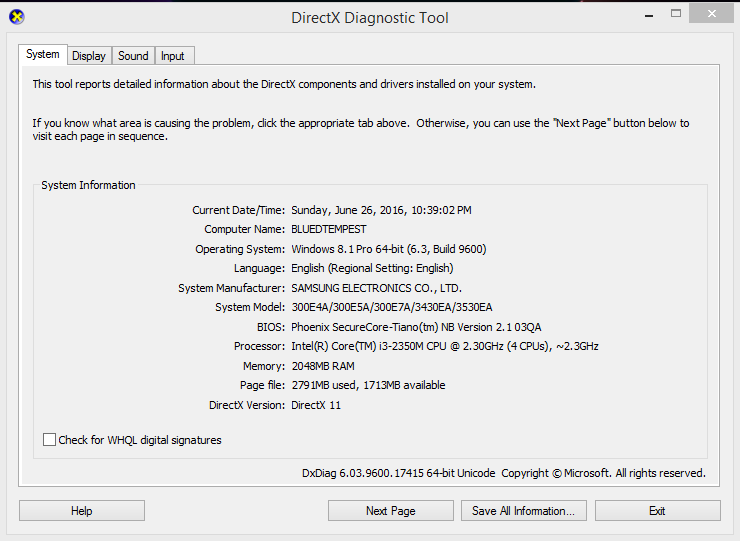Image resolution: width=740 pixels, height=541 pixels.
Task: Close the window with the X button
Action: point(712,14)
